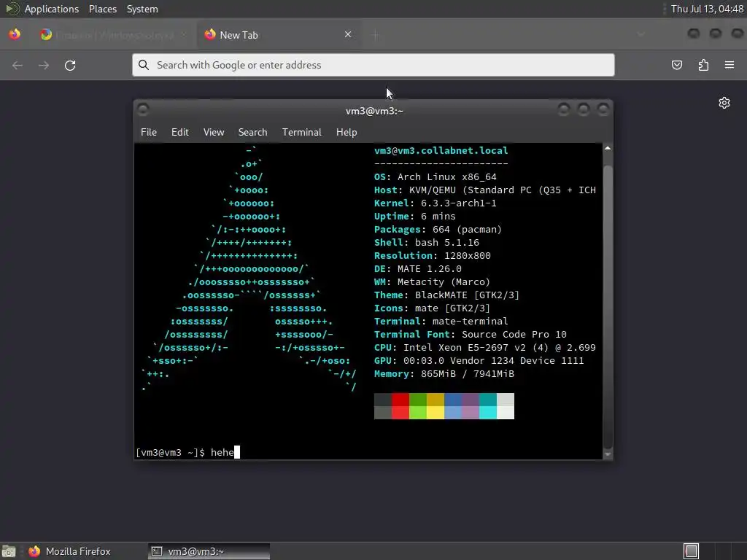Screen dimensions: 747x560
Task: Click the 'OS: Arch Linux x86_64' line
Action: pos(435,176)
